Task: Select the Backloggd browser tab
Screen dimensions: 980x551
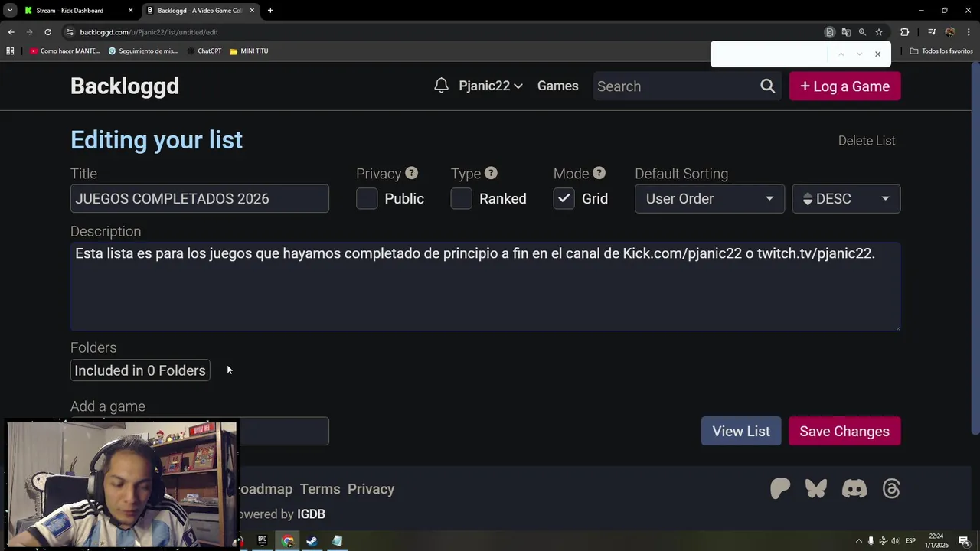Action: (x=201, y=11)
